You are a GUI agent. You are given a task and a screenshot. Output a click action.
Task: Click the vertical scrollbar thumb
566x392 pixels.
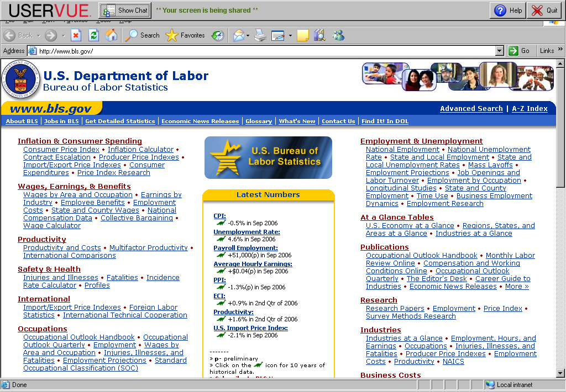(560, 128)
